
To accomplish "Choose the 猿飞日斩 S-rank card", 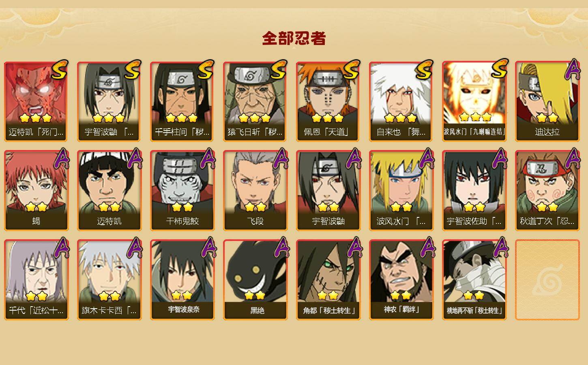I will [x=255, y=101].
